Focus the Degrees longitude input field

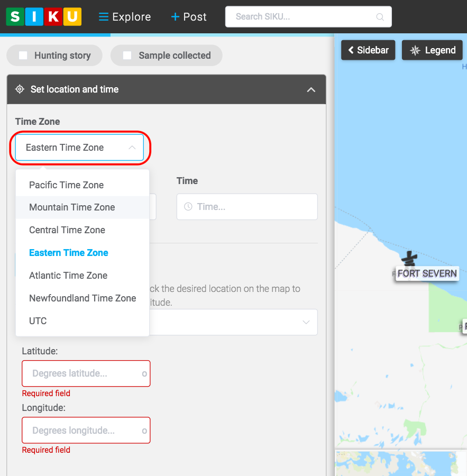point(82,431)
